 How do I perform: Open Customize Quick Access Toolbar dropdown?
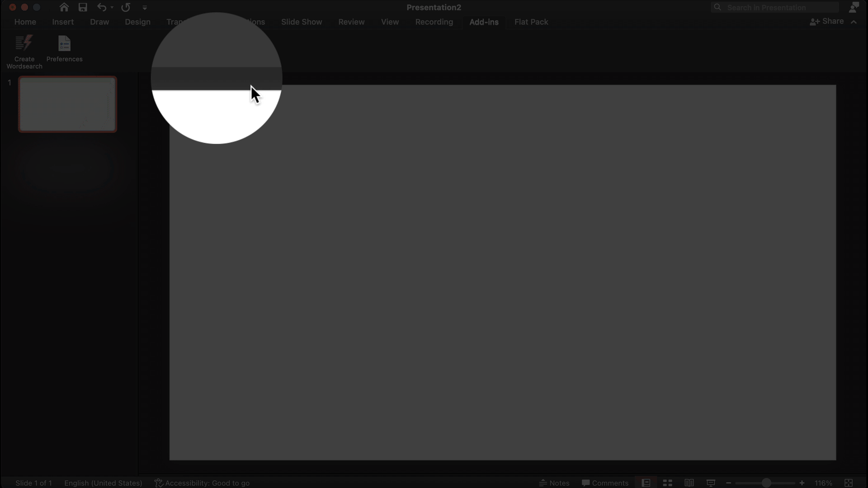[145, 8]
